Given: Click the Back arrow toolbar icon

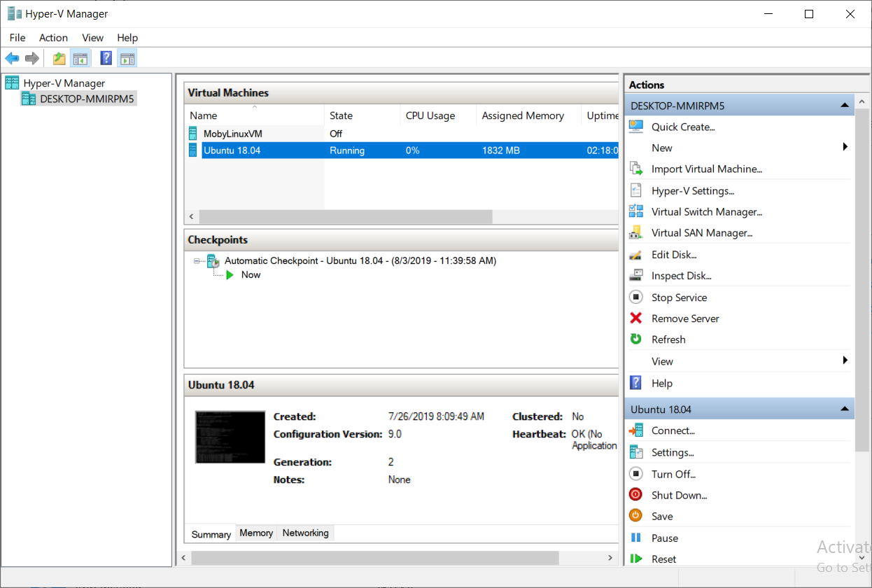Looking at the screenshot, I should (12, 58).
